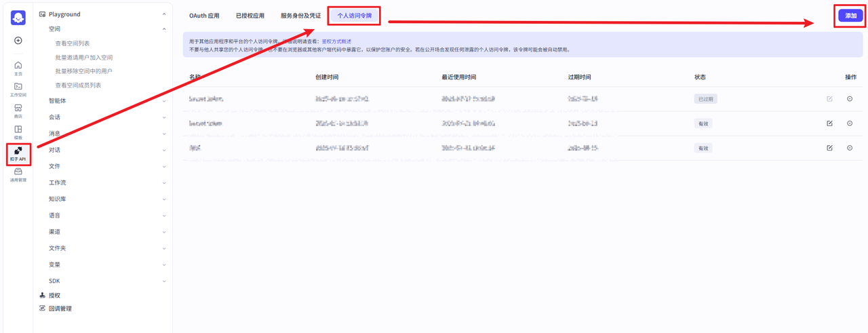Open 回调管理 in the left menu
This screenshot has height=333, width=868.
[60, 309]
